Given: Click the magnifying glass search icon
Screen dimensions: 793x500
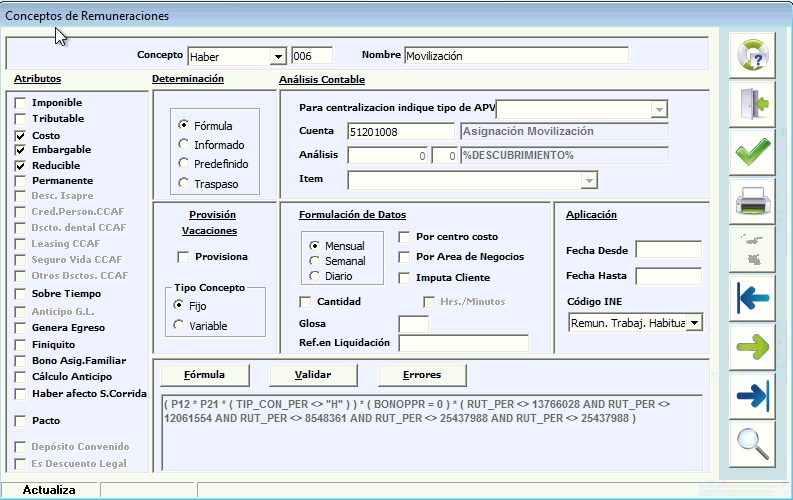Looking at the screenshot, I should [751, 442].
